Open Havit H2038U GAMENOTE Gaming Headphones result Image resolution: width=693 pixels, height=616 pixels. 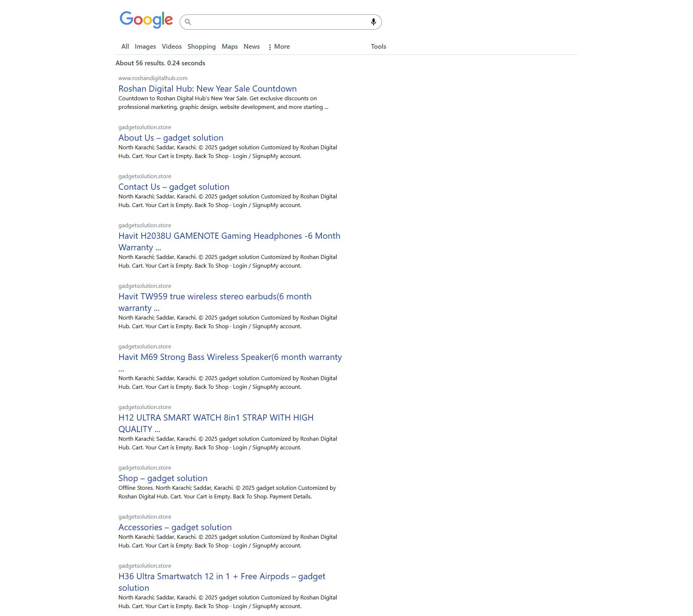pos(229,236)
